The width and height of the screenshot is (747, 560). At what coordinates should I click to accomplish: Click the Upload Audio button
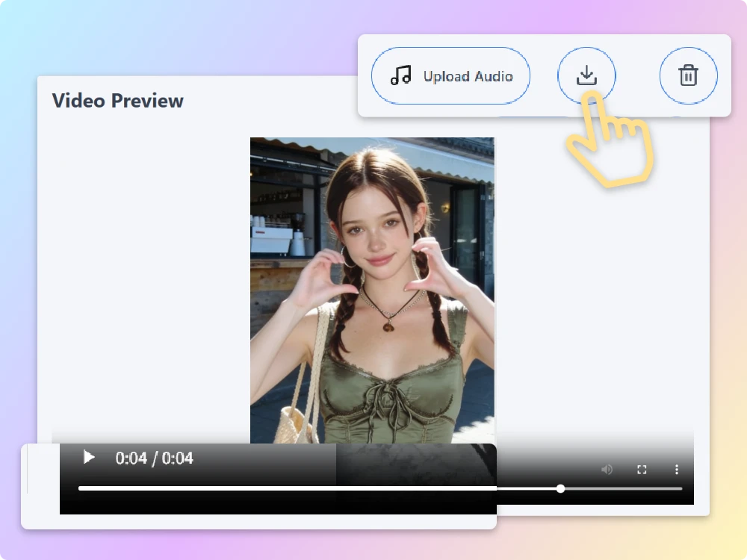(450, 75)
